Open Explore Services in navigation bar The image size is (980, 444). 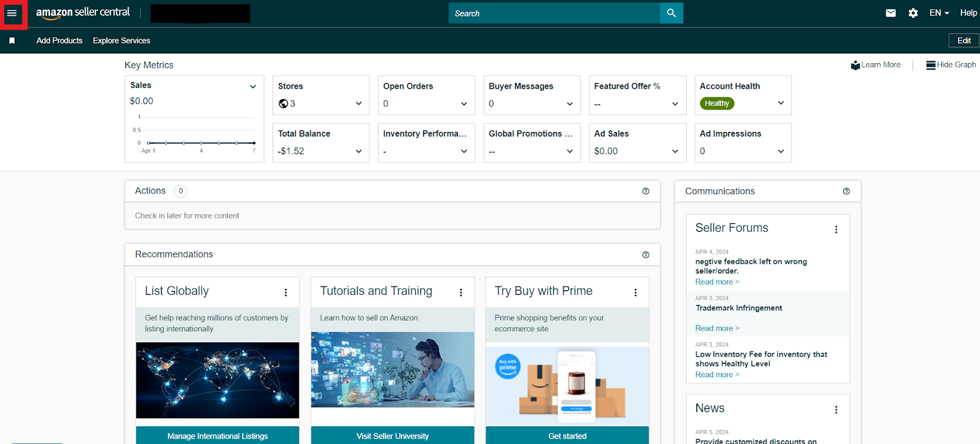point(121,40)
